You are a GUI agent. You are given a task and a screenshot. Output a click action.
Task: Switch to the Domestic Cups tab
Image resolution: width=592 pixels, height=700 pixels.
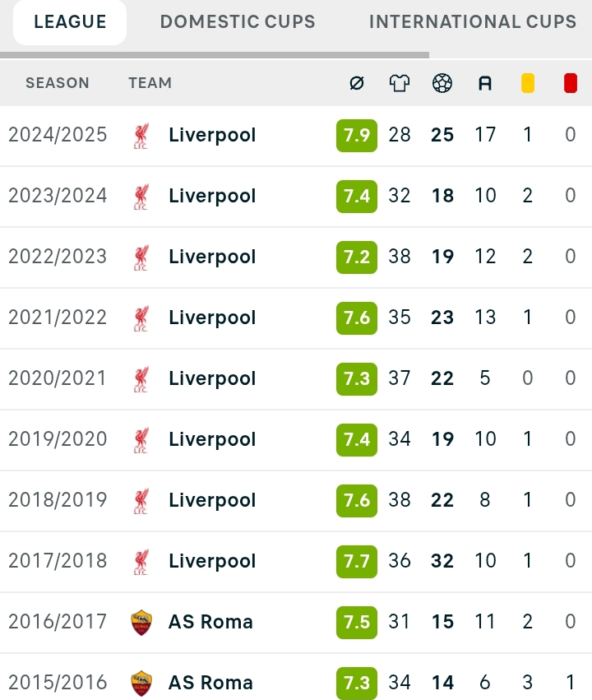238,22
